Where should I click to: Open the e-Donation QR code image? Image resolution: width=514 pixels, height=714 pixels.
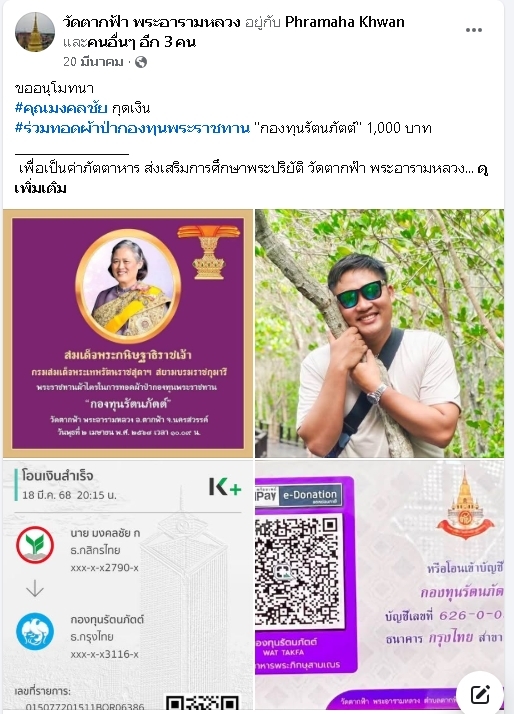point(380,585)
